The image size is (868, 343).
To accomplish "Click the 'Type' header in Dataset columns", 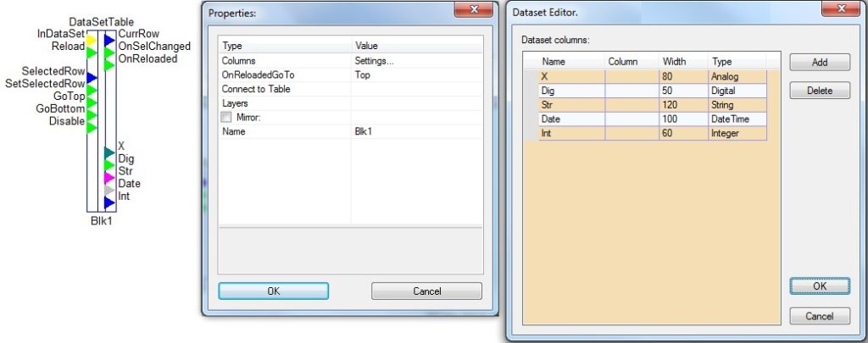I will (x=737, y=62).
